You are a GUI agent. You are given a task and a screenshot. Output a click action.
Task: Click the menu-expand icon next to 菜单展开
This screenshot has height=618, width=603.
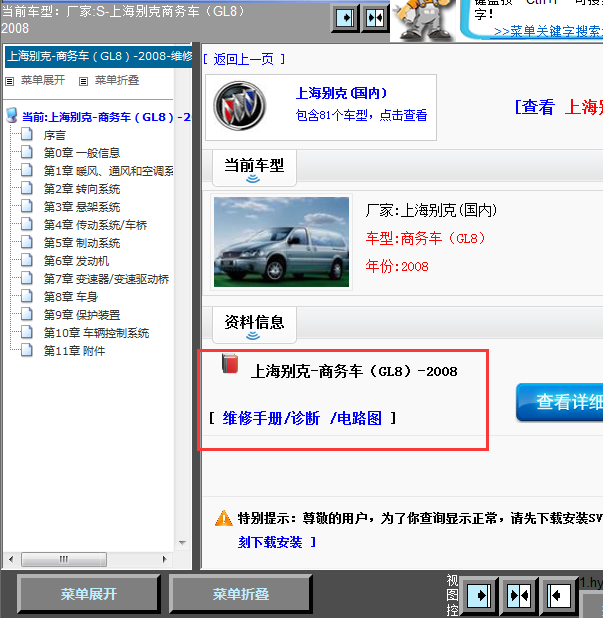pyautogui.click(x=10, y=81)
